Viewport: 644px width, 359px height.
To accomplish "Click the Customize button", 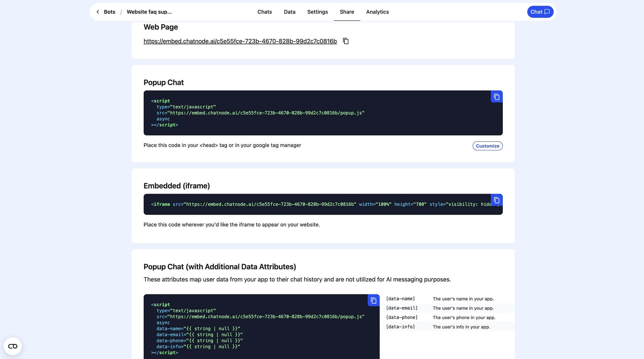I will pos(487,146).
